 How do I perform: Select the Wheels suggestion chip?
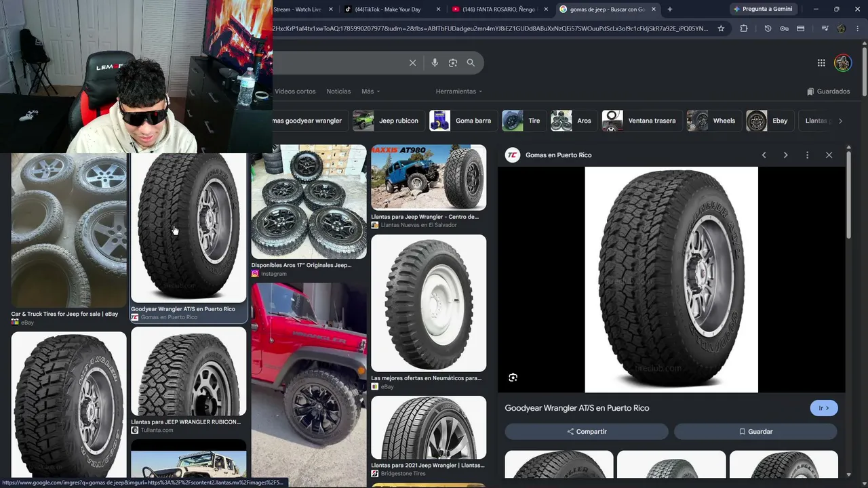(713, 121)
